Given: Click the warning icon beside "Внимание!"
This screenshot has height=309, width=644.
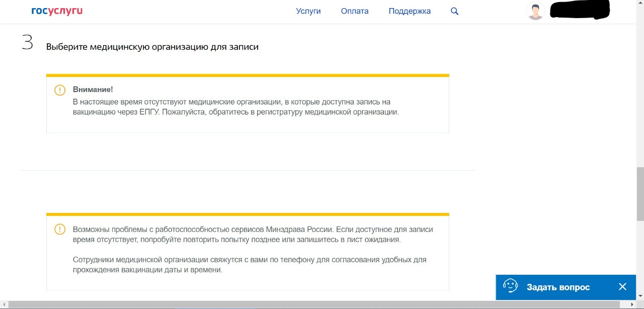Looking at the screenshot, I should pos(60,90).
